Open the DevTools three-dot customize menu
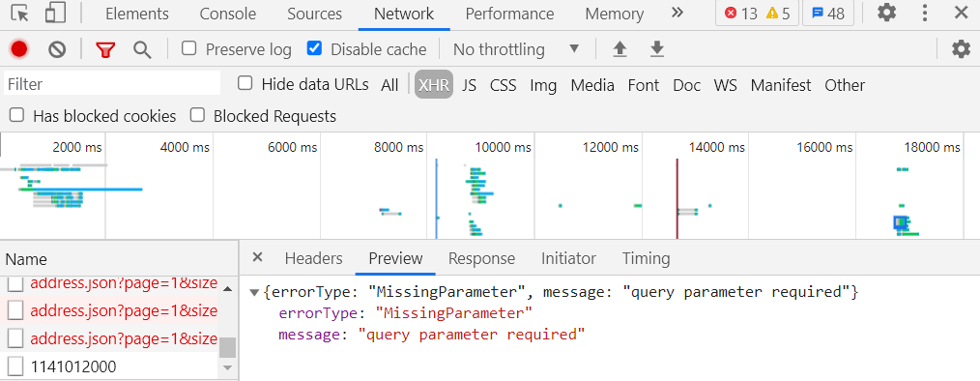This screenshot has width=980, height=381. (x=925, y=13)
